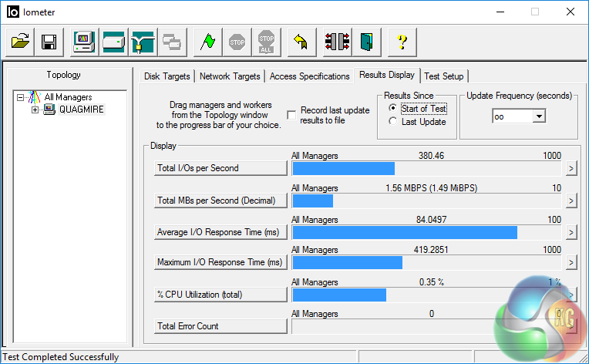Screen dimensions: 589x364
Task: Click the Iometer title bar logo
Action: coord(13,12)
